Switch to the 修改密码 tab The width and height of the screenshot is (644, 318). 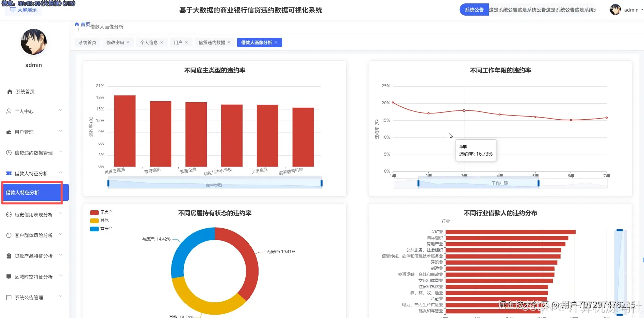click(115, 42)
